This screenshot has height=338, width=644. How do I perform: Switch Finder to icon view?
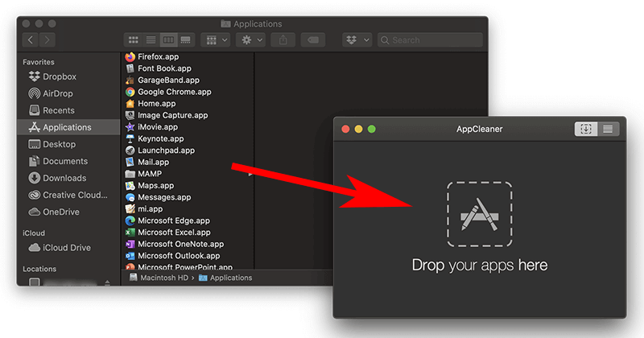[x=133, y=40]
